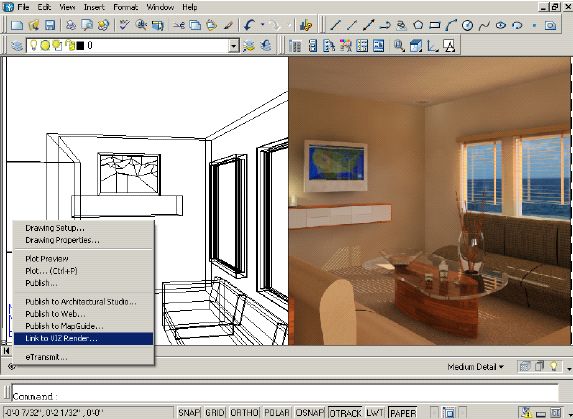
Task: Toggle OSNAP mode in status bar
Action: [310, 413]
